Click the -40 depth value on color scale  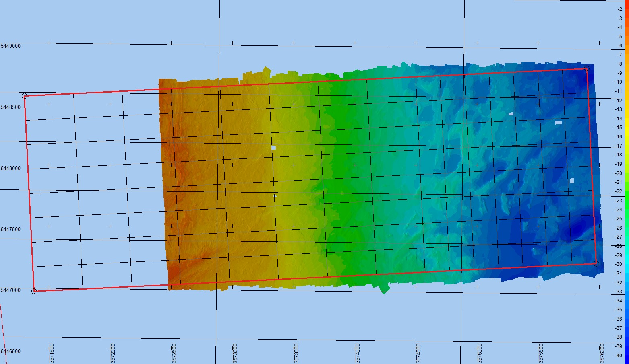618,356
